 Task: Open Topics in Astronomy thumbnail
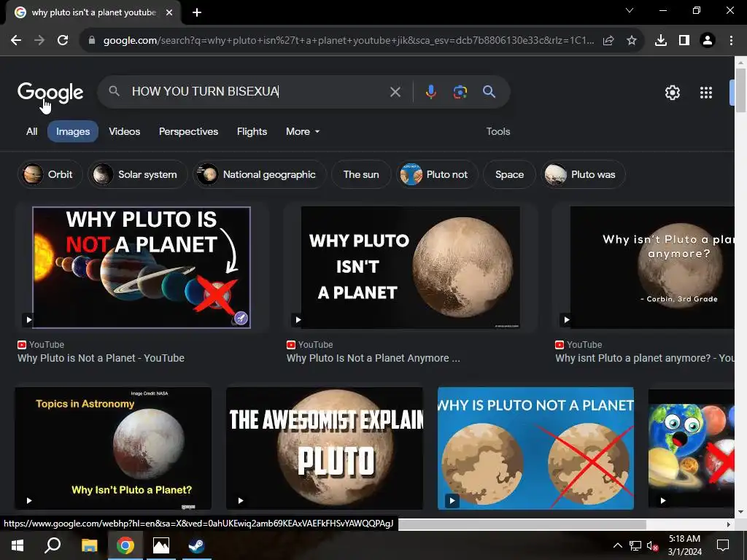coord(113,448)
